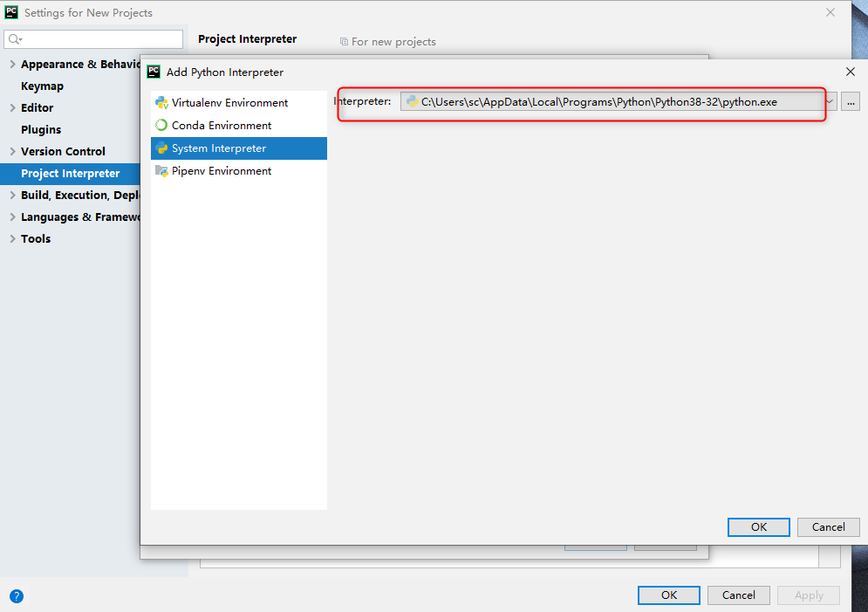Open Plugins settings page
This screenshot has height=612, width=868.
[x=41, y=129]
